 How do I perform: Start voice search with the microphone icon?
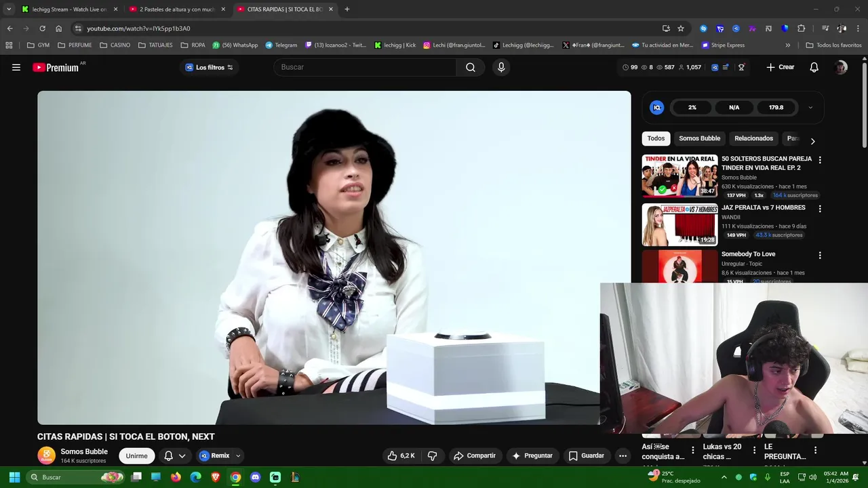tap(501, 67)
